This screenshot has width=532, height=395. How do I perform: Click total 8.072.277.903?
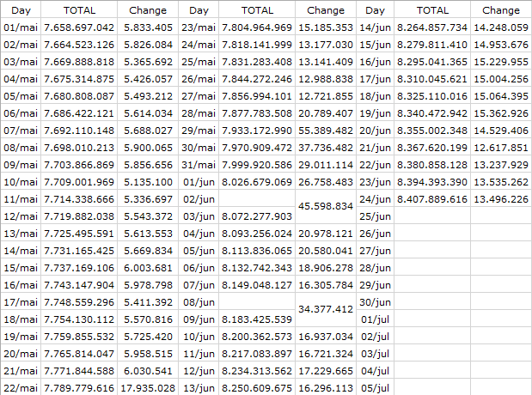coord(257,216)
